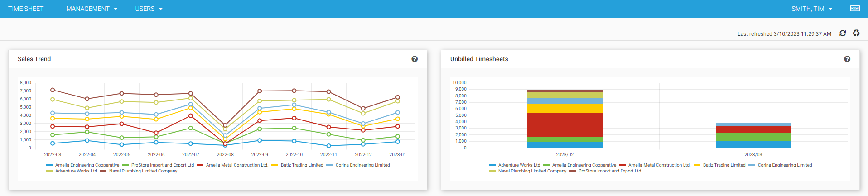This screenshot has width=868, height=196.
Task: Click the green segment of 2023/03 bar
Action: (753, 137)
